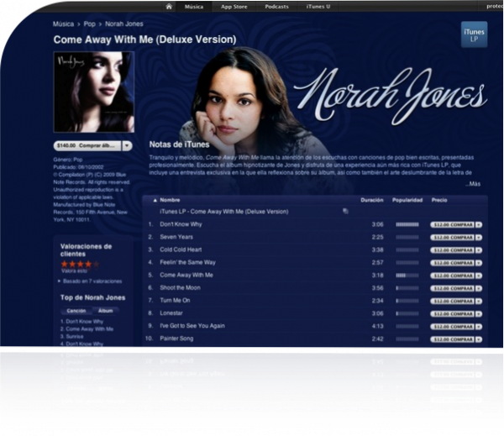Expand 'Basado en 7 valoraciones' triangle

click(x=59, y=281)
